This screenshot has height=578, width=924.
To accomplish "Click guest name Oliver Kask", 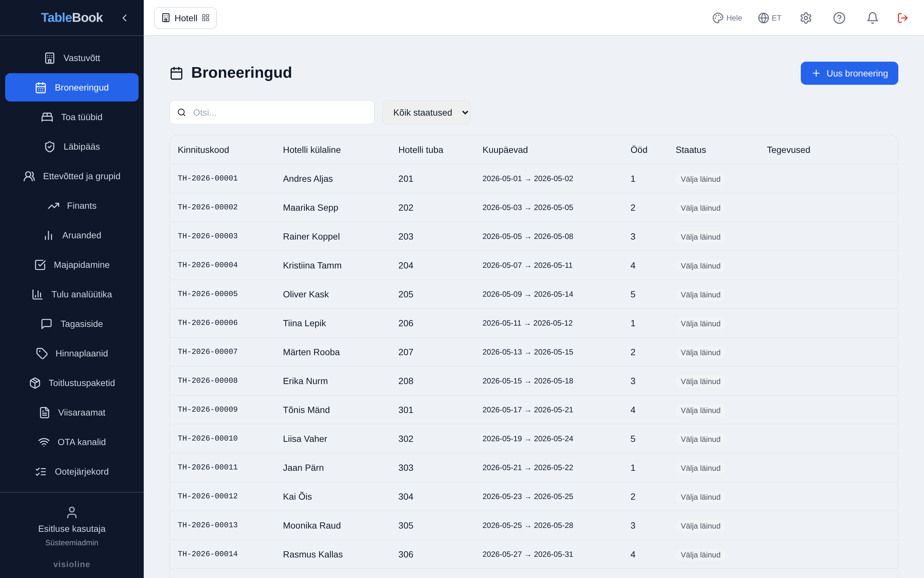I will (305, 294).
